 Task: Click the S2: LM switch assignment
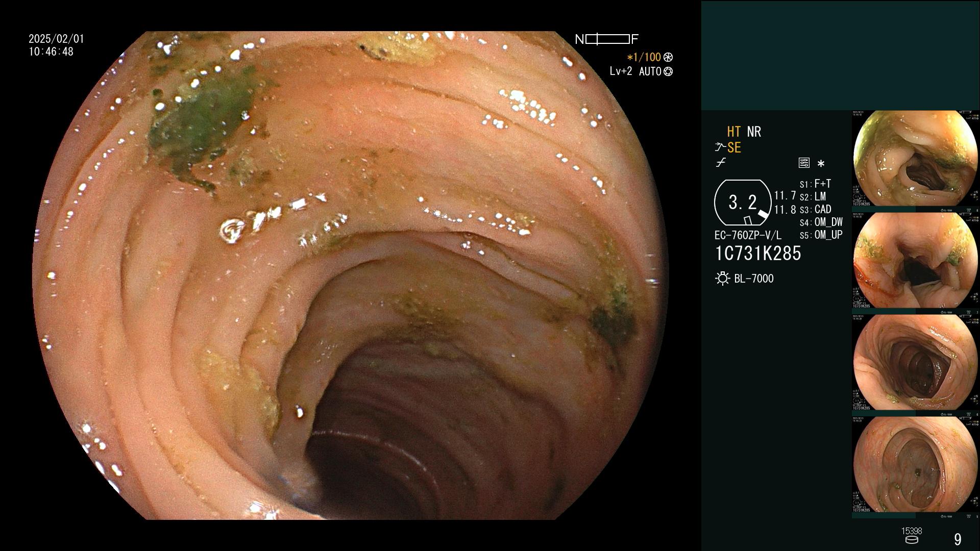click(x=813, y=196)
